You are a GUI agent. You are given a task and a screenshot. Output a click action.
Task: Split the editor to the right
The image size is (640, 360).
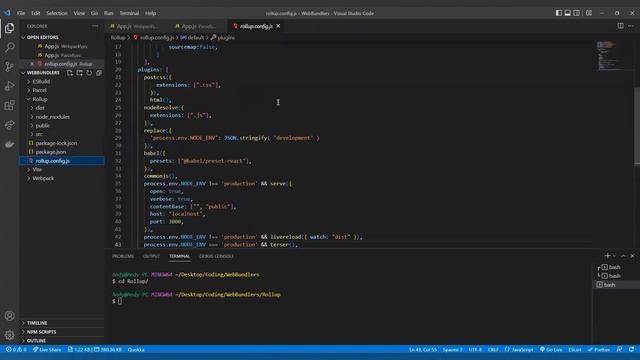coord(620,26)
